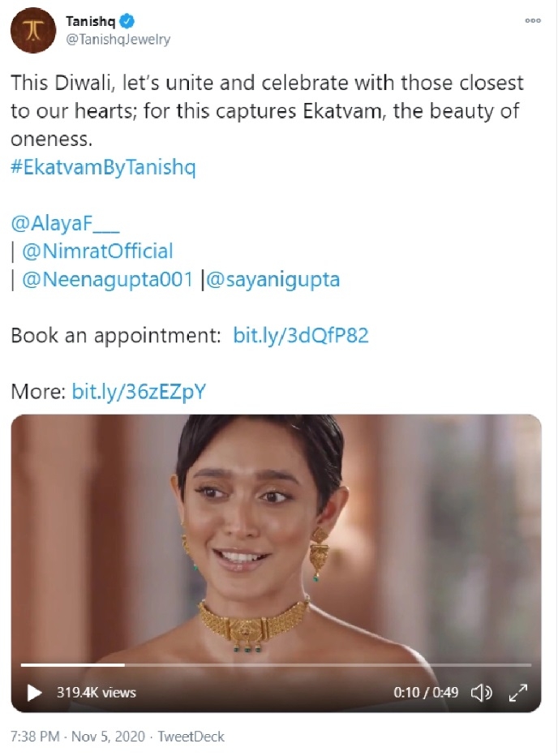Click the TweetDeck source label
The height and width of the screenshot is (756, 558).
[x=191, y=737]
